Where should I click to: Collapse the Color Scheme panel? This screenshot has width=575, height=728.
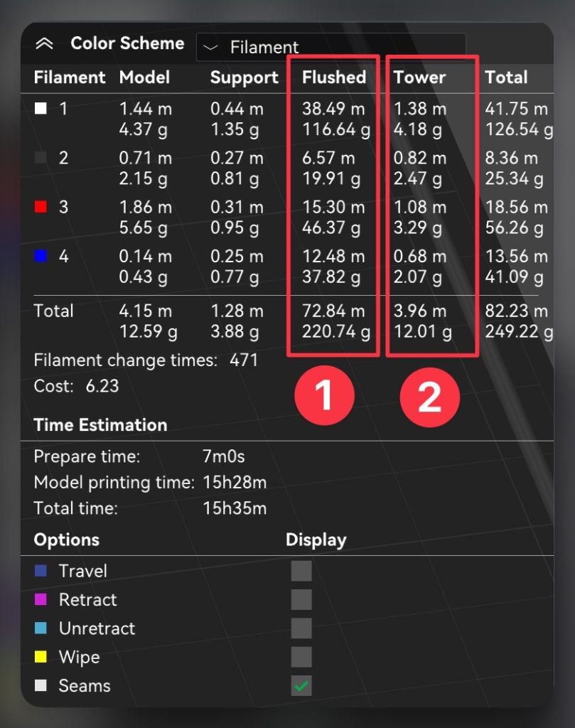coord(44,43)
